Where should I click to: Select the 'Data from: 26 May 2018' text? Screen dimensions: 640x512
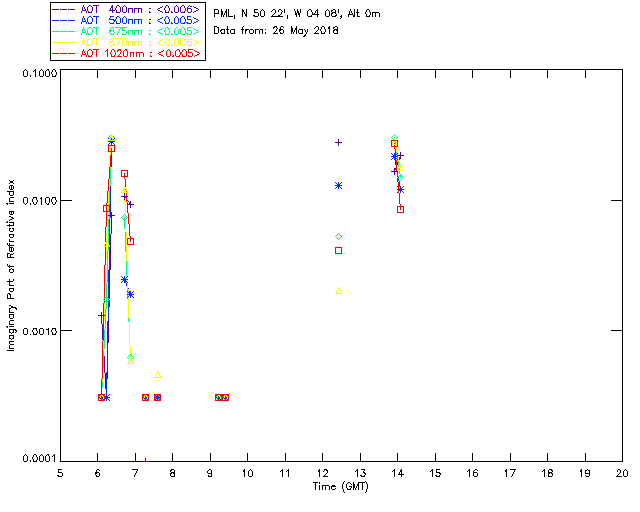(276, 31)
